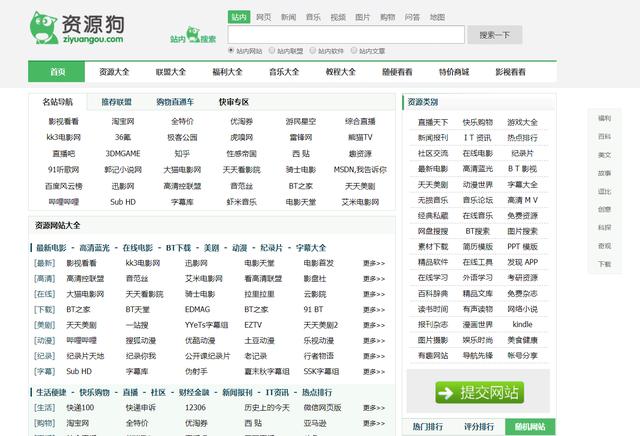
Task: Open the 帐号分享 resource category
Action: pos(522,356)
